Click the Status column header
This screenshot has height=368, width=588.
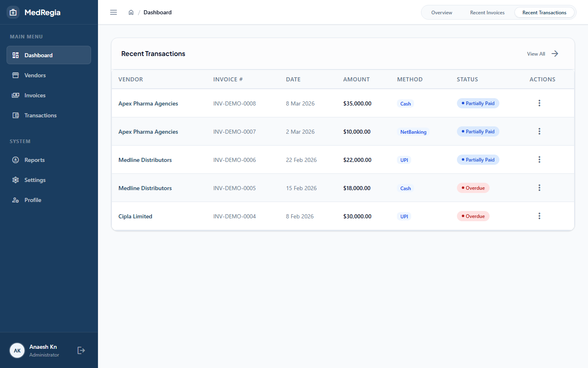pos(467,79)
